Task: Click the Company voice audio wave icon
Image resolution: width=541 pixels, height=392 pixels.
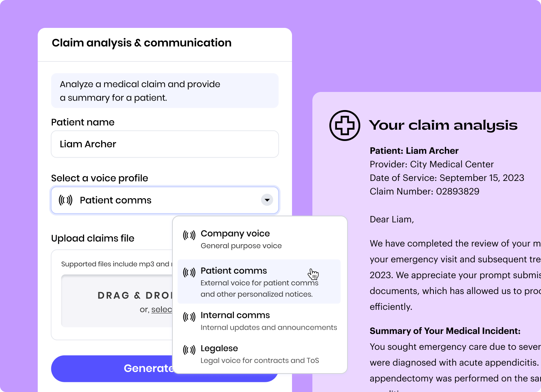Action: [x=189, y=234]
